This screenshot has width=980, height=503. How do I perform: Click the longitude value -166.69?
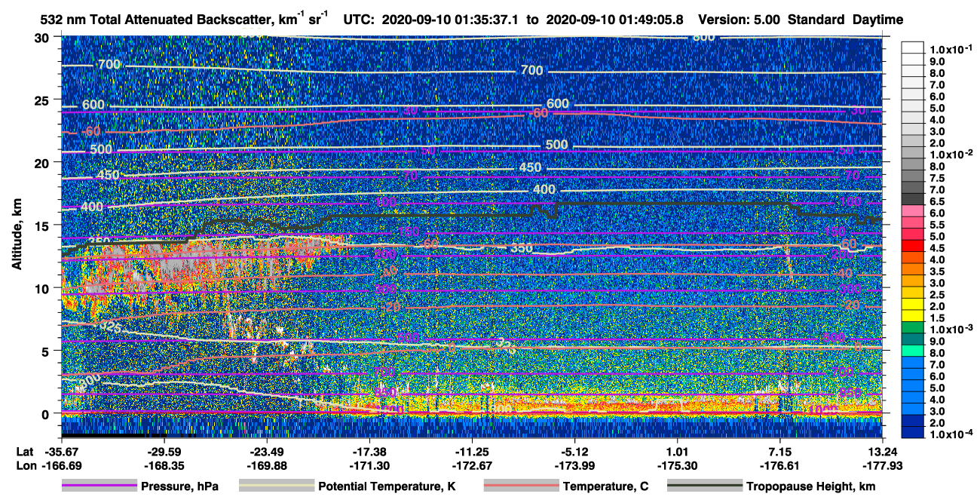(x=61, y=465)
